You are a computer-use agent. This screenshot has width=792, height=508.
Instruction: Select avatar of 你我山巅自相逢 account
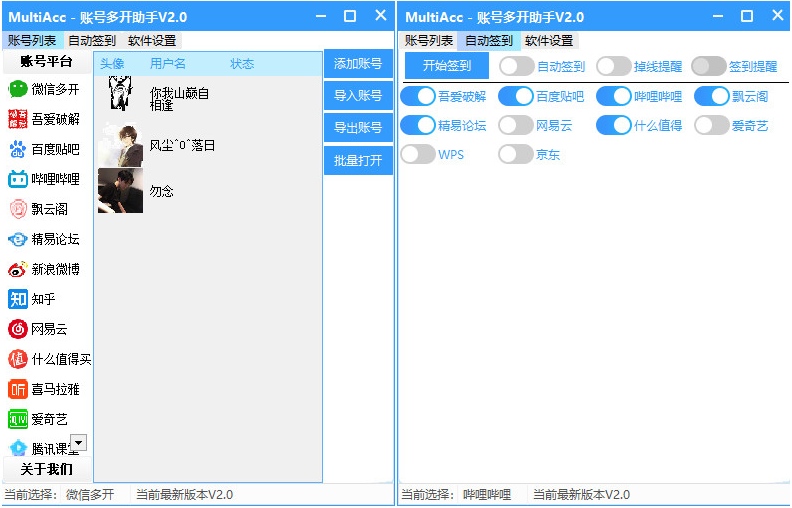click(120, 94)
